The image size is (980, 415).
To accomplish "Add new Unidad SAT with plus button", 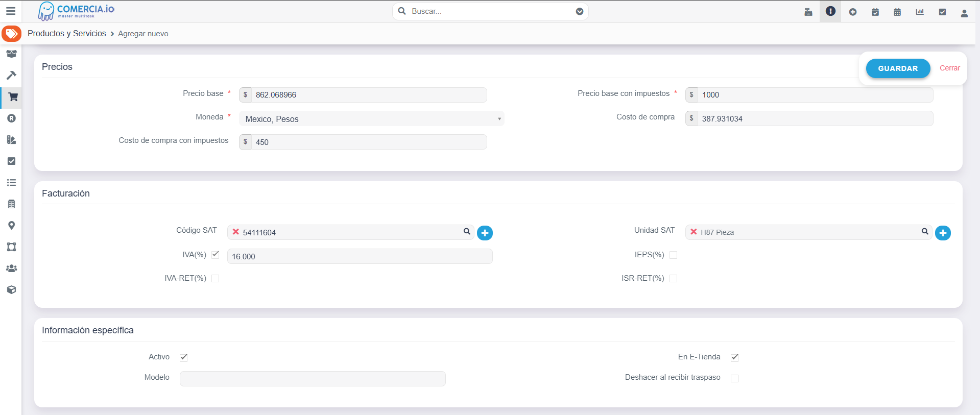I will 943,233.
